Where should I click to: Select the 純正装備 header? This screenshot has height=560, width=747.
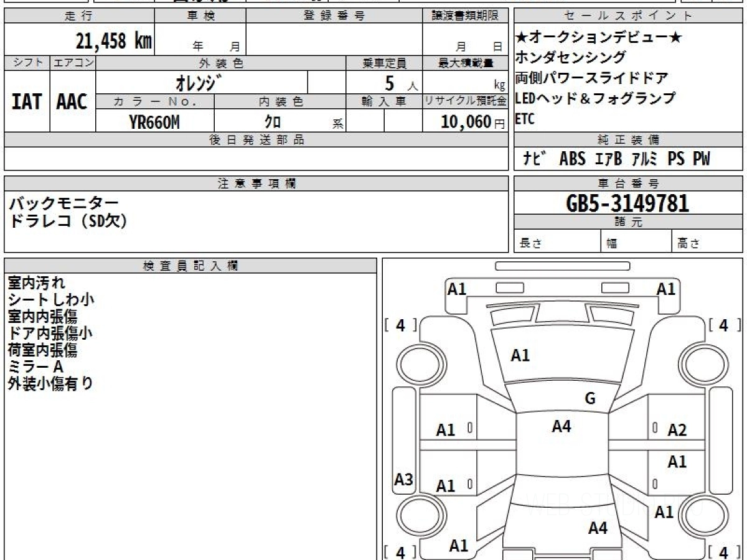pyautogui.click(x=628, y=140)
